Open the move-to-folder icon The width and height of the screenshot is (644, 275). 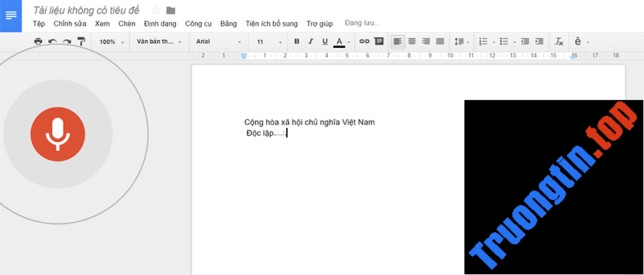(x=171, y=10)
